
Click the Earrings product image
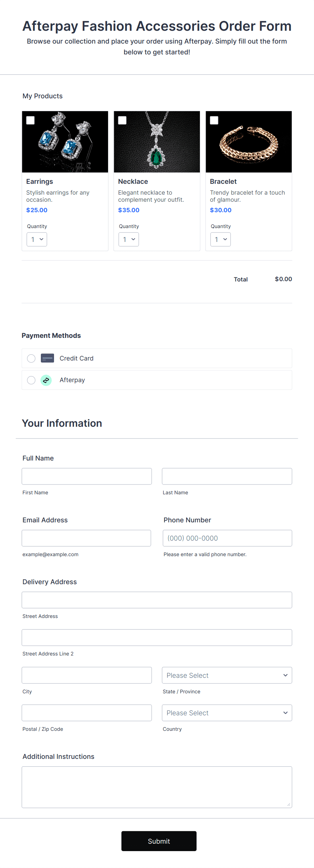65,142
